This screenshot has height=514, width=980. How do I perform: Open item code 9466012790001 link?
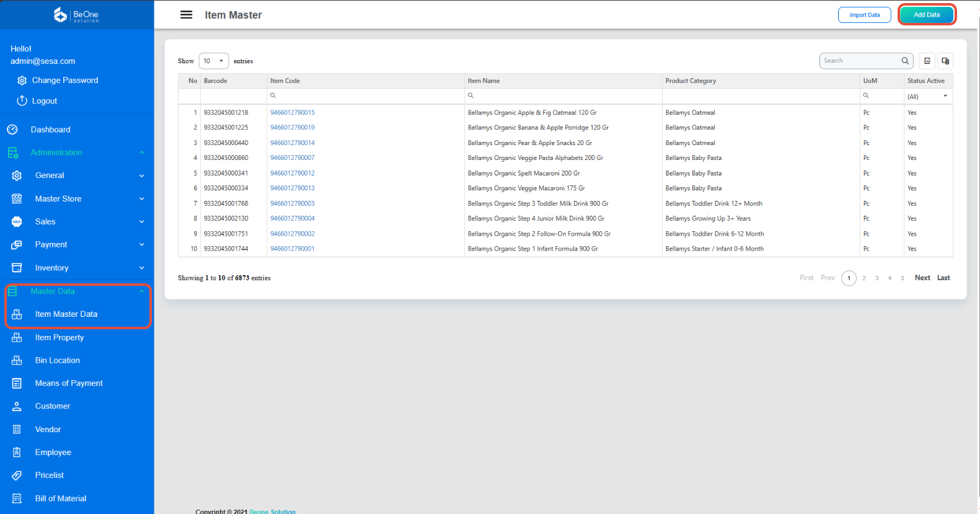point(293,249)
